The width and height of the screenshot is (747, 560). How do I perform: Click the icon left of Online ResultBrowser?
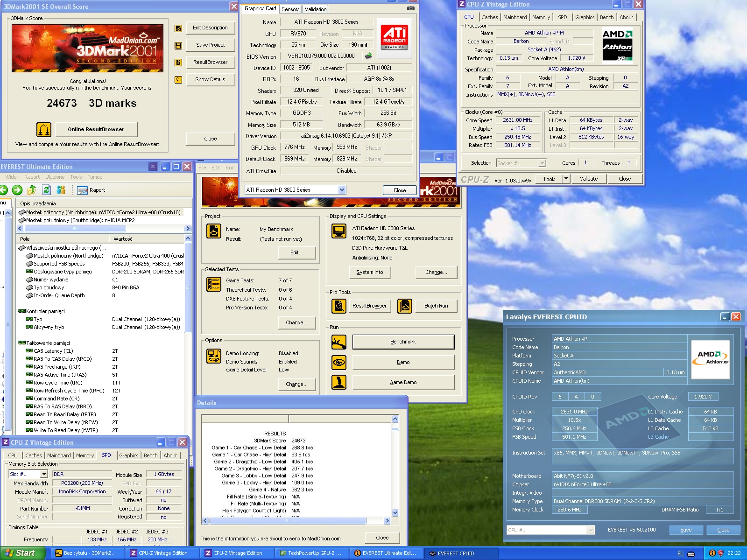click(44, 130)
